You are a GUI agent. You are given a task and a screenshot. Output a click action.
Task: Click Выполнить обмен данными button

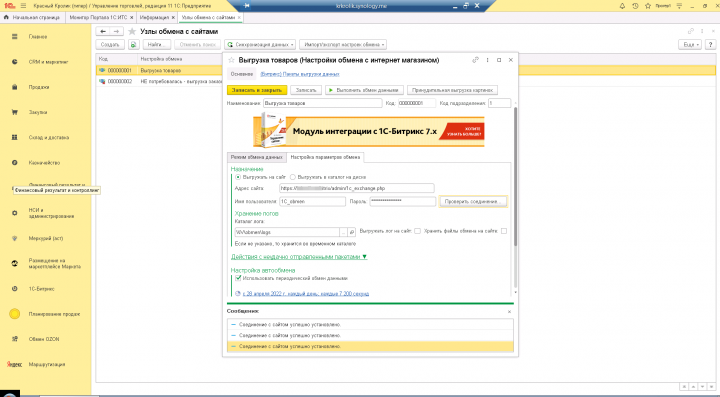(x=365, y=90)
